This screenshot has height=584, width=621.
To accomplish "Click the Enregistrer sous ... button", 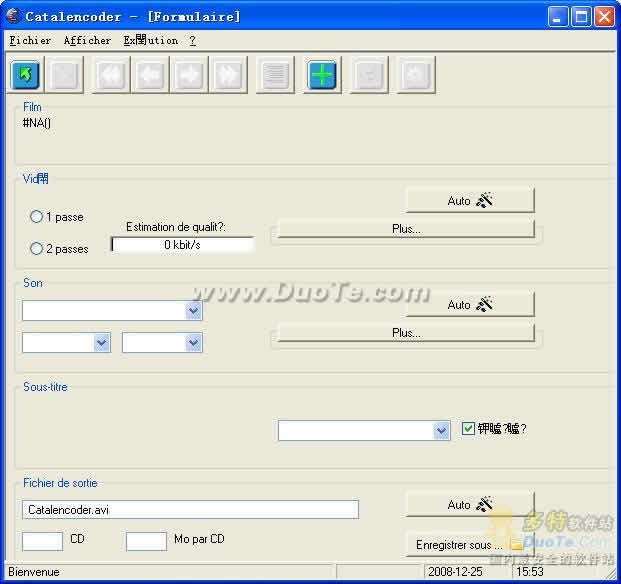I will point(470,545).
